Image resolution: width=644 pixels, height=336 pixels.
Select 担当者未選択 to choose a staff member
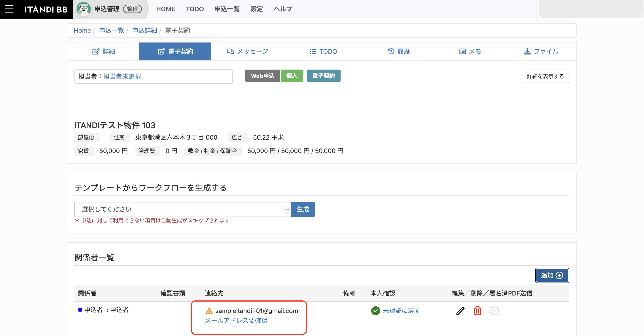tap(122, 77)
